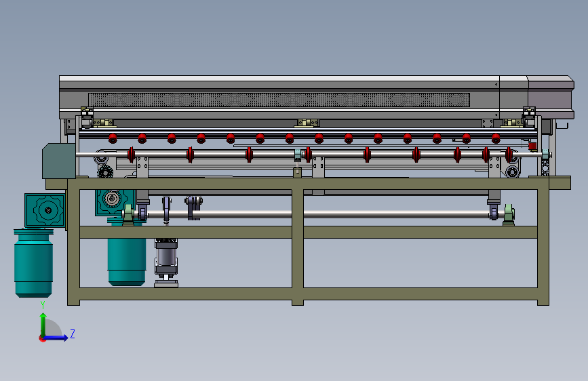
Task: Click the red origin dot of the coordinate triad
Action: point(41,338)
